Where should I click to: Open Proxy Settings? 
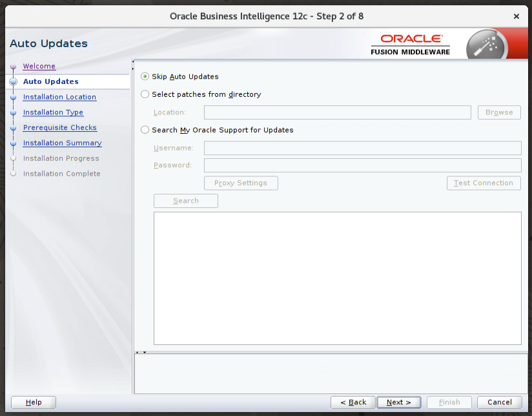pos(241,183)
